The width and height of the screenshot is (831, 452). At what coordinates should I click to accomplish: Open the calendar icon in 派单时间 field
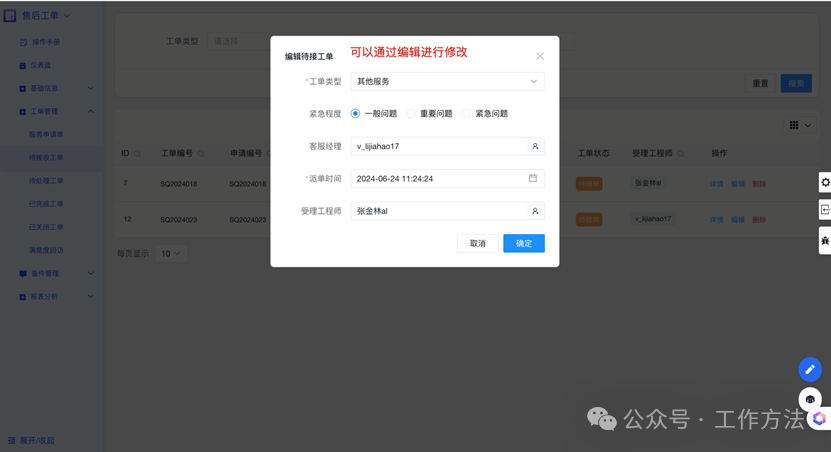(533, 179)
